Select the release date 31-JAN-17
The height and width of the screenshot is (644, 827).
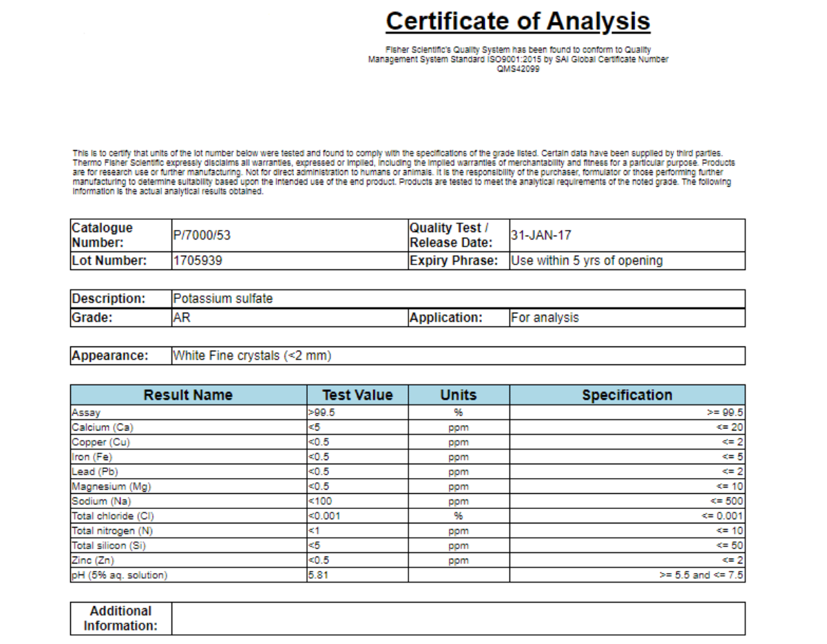click(x=541, y=236)
